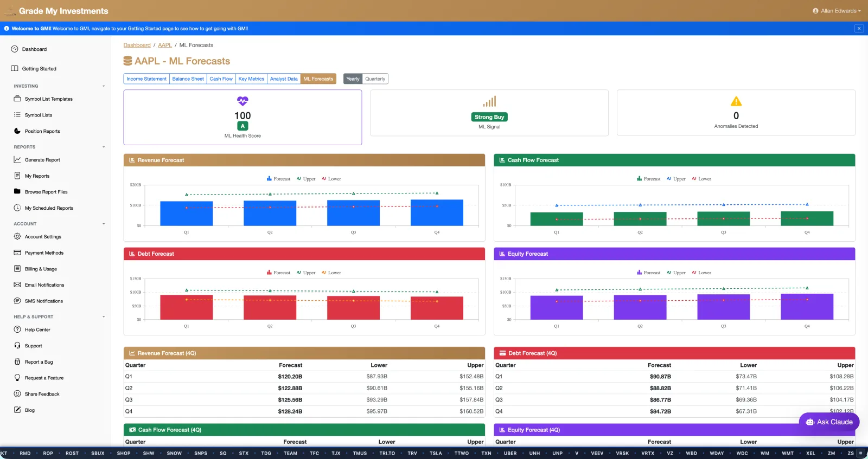Click UBER in the ticker bar
Viewport: 868px width, 459px height.
tap(510, 453)
